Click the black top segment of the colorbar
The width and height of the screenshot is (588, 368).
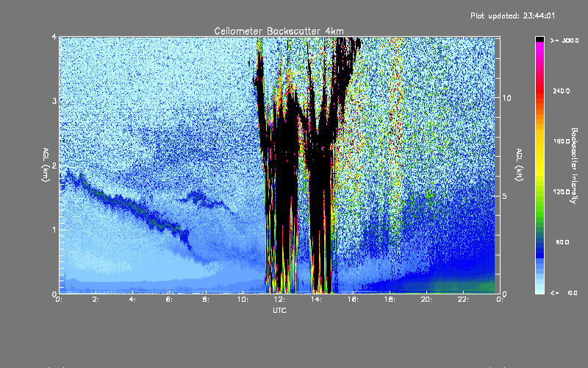click(x=539, y=39)
